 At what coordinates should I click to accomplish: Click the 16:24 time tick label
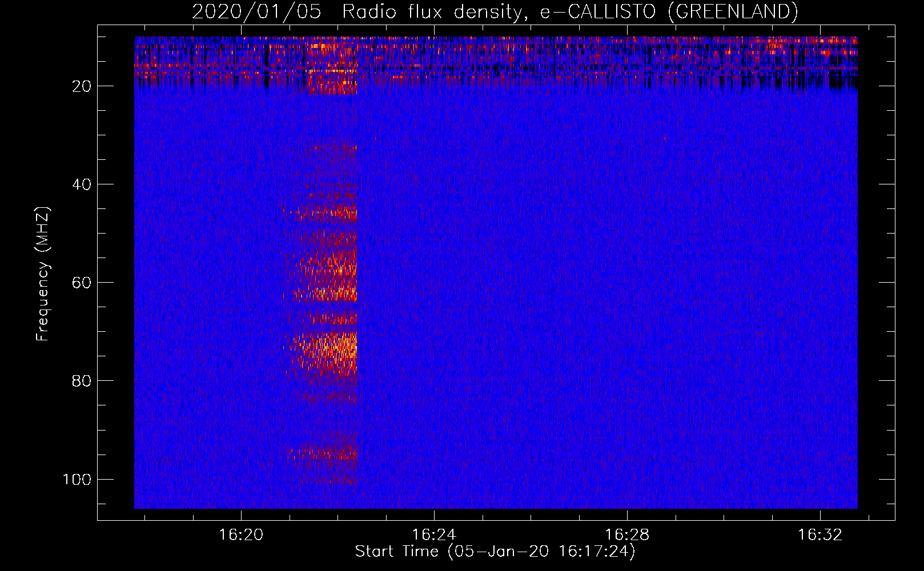pyautogui.click(x=434, y=535)
